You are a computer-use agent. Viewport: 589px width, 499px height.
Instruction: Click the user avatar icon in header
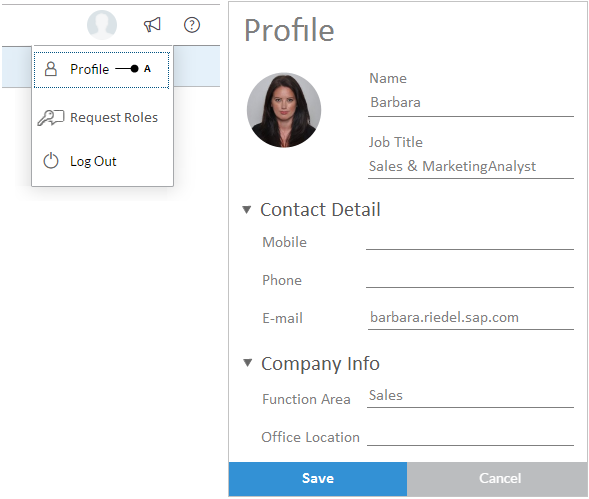[x=102, y=25]
